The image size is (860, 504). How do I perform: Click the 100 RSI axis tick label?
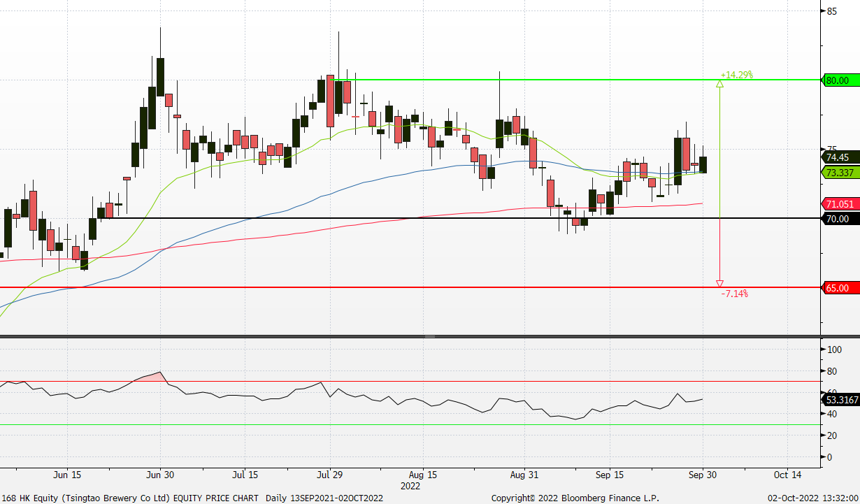click(x=833, y=350)
